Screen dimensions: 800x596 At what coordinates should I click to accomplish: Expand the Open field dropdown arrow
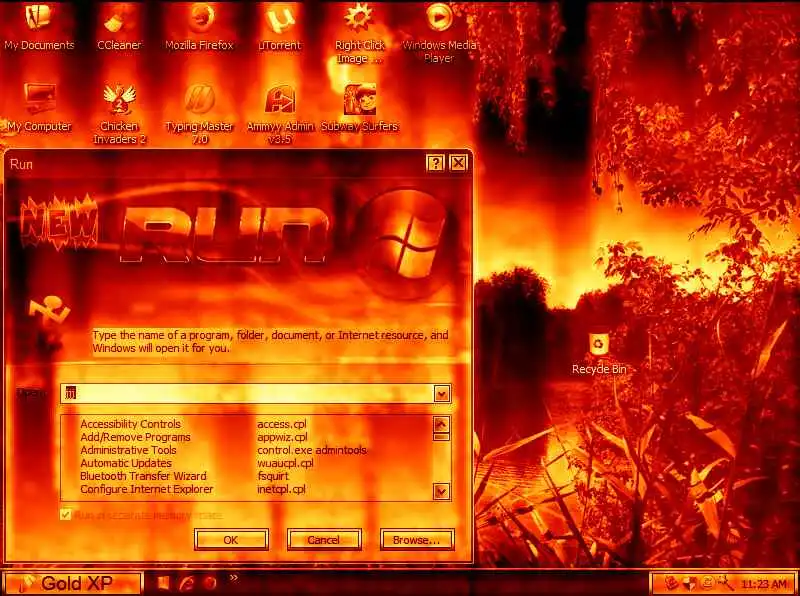point(442,393)
